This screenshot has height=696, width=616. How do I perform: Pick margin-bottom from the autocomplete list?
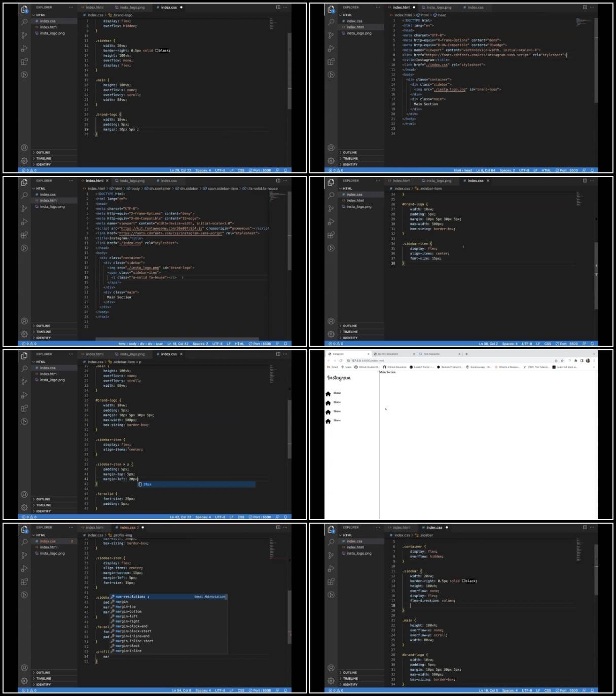point(168,612)
